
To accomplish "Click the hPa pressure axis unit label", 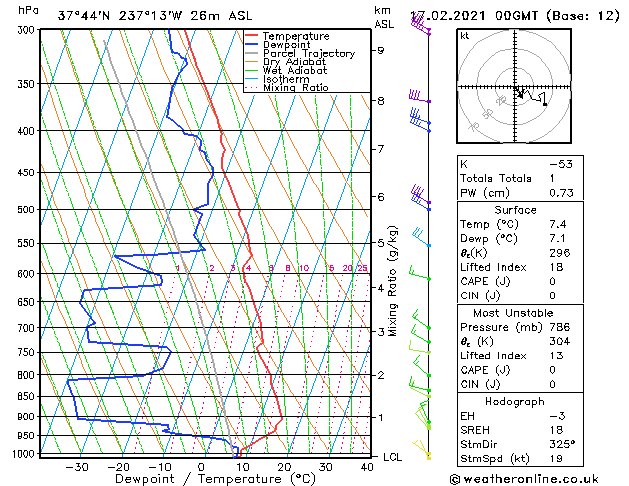I will (28, 10).
